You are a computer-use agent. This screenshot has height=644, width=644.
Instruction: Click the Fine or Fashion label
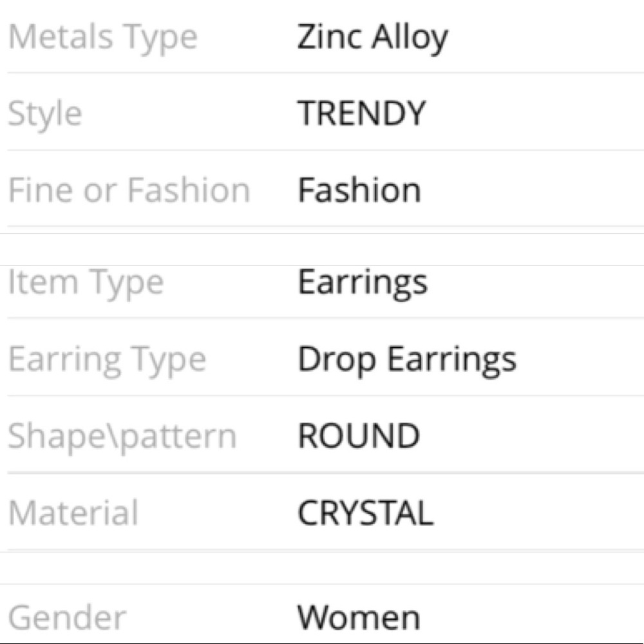pyautogui.click(x=129, y=190)
